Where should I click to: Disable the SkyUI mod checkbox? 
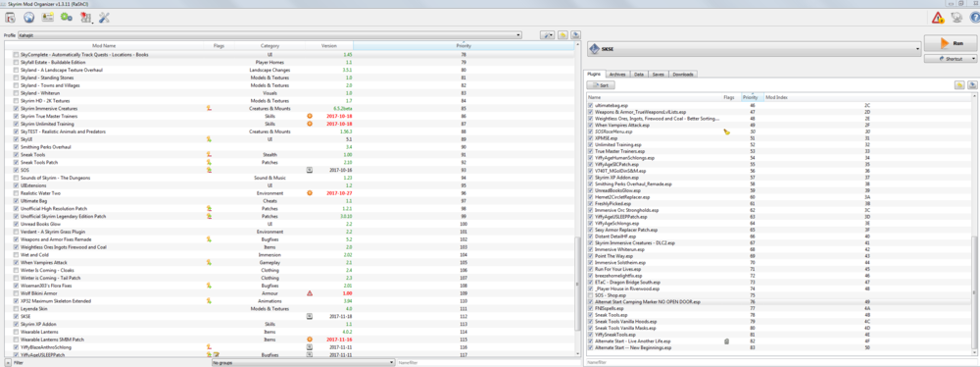(17, 139)
